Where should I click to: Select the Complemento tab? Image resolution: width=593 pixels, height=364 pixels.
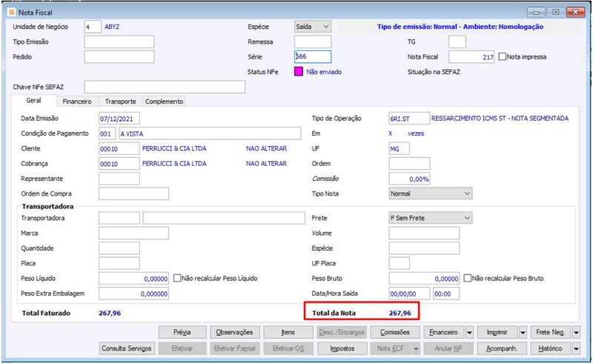(164, 102)
